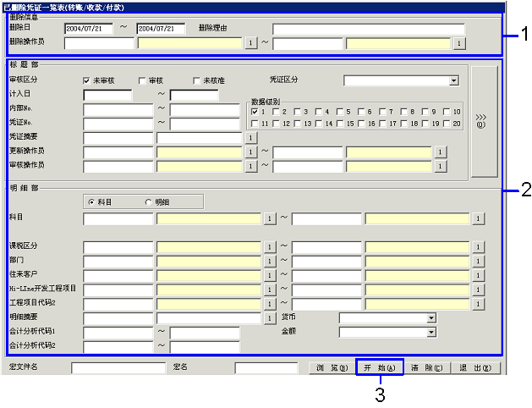Click the lookup button beside 凭证摘要 field
The width and height of the screenshot is (532, 408).
250,137
